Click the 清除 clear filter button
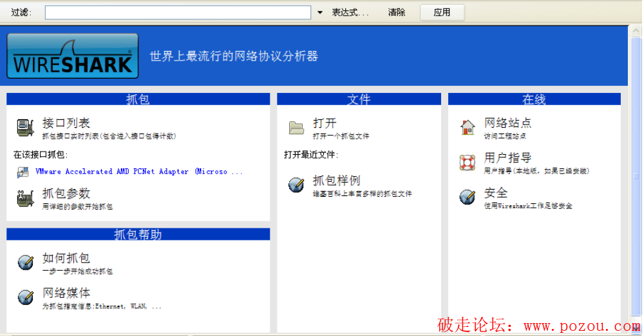The height and width of the screenshot is (336, 644). (x=397, y=12)
